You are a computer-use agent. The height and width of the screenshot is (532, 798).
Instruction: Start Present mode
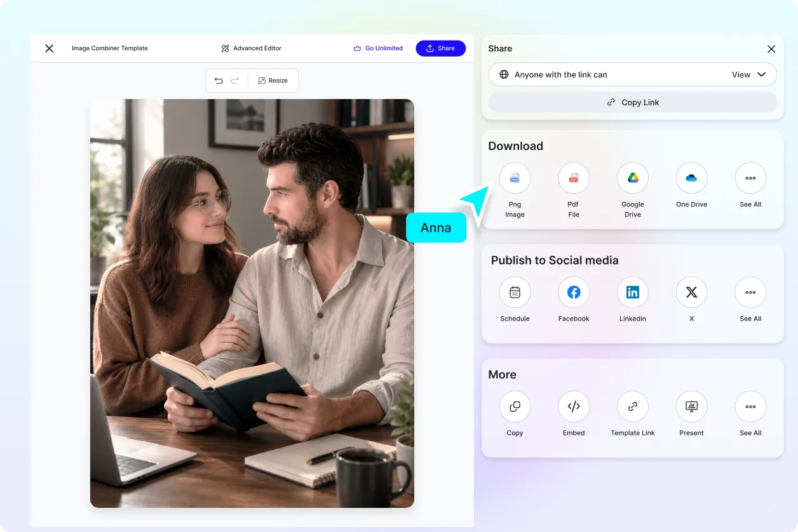pos(691,407)
